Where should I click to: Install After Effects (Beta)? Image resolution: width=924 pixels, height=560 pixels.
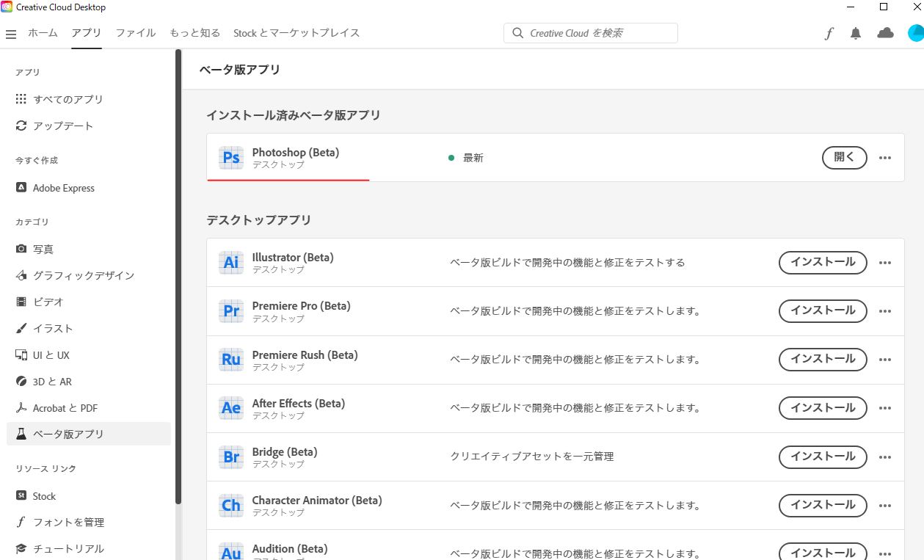point(823,407)
